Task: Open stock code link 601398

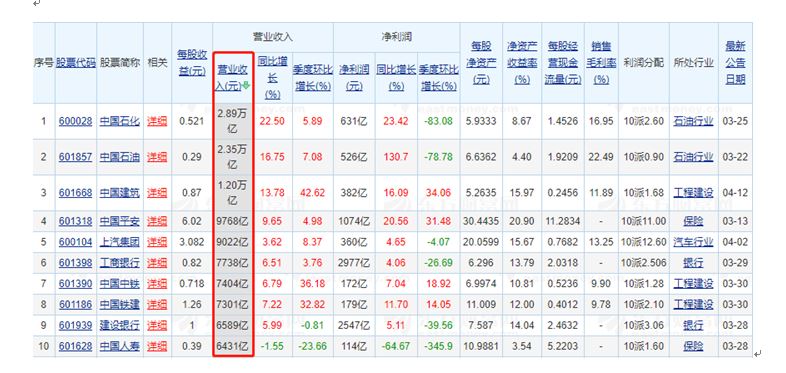Action: [x=75, y=263]
